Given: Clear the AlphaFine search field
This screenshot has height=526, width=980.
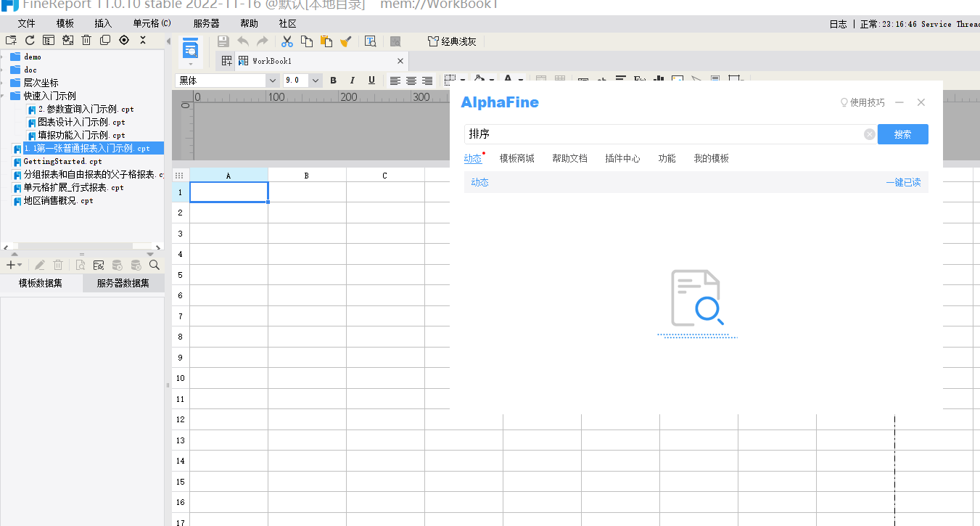Looking at the screenshot, I should [x=869, y=134].
